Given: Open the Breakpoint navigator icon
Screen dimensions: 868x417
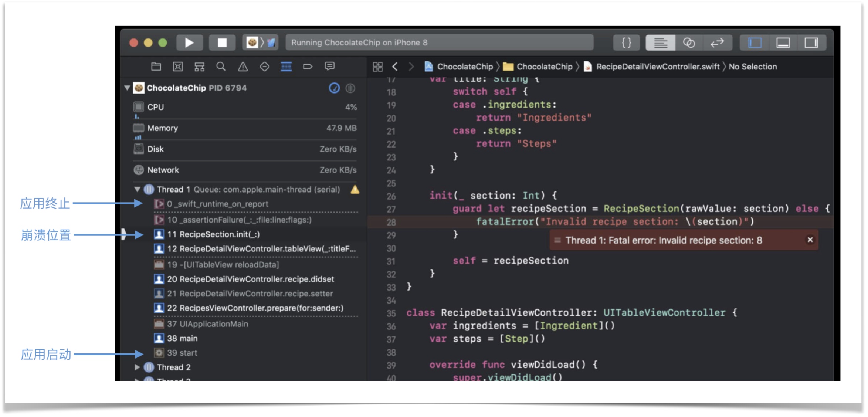Looking at the screenshot, I should point(308,67).
